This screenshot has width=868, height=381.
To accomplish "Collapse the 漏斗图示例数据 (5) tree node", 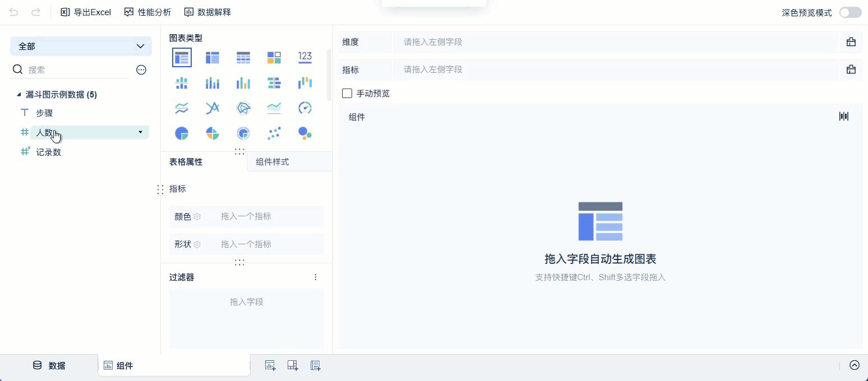I will coord(20,95).
